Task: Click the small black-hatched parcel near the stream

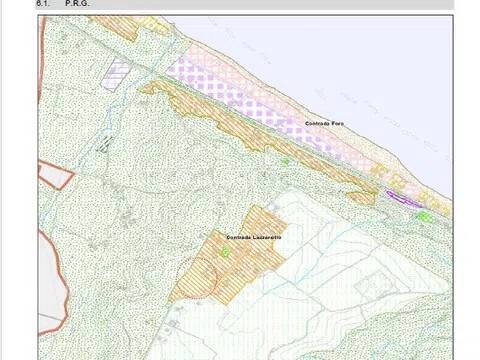Action: [x=105, y=144]
